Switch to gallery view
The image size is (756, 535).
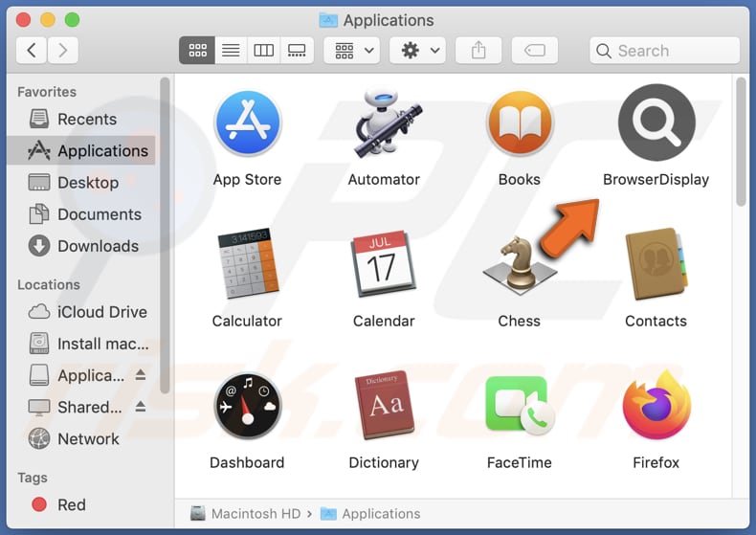[x=297, y=50]
